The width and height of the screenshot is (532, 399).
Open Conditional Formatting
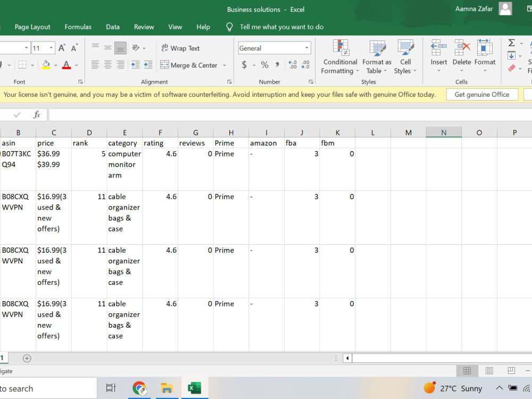pos(340,57)
